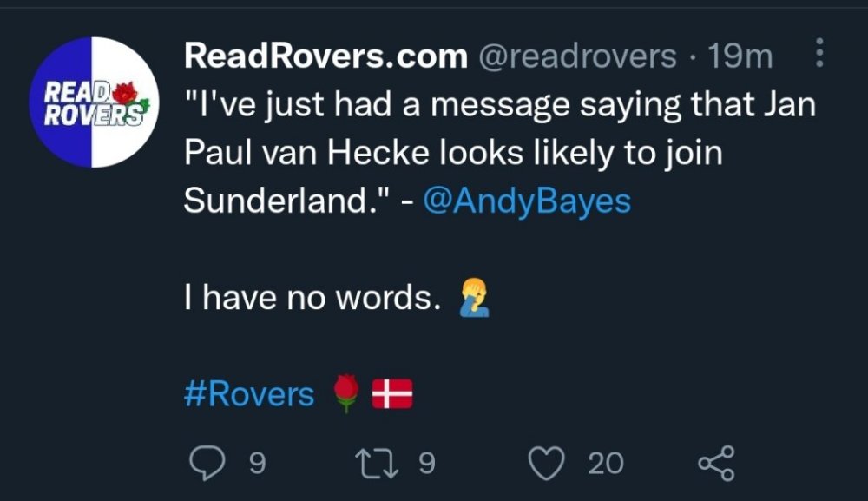Image resolution: width=868 pixels, height=501 pixels.
Task: Reply using the speech bubble icon
Action: (206, 461)
